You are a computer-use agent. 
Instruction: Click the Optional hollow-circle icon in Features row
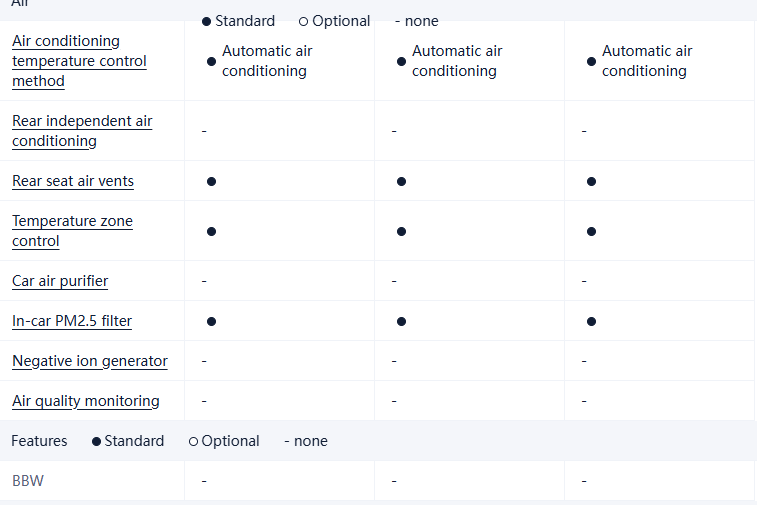click(193, 442)
